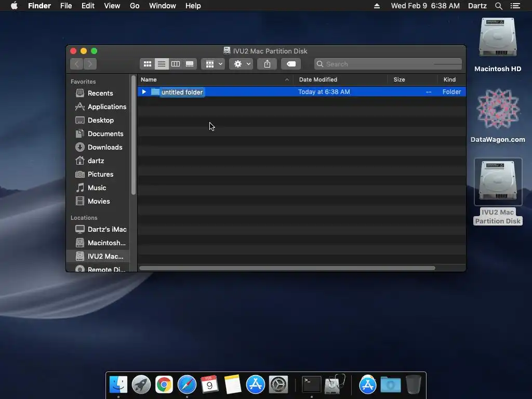Open Desktop in the sidebar
532x399 pixels.
coord(99,120)
